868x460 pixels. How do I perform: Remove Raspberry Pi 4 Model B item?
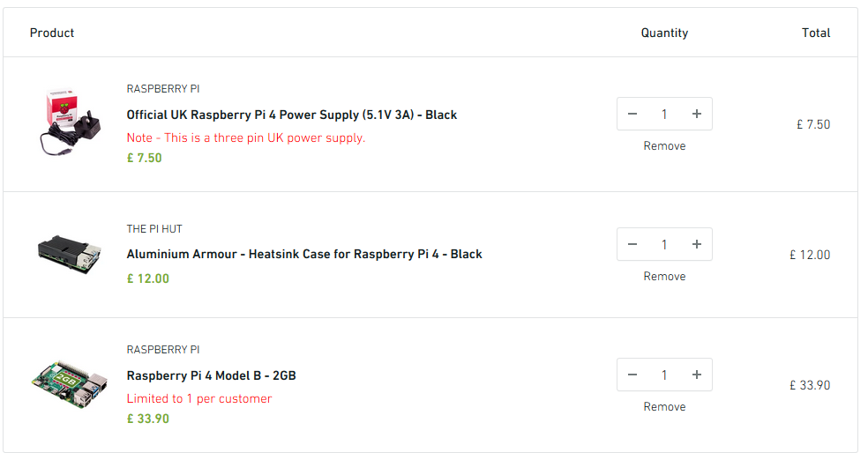[664, 407]
